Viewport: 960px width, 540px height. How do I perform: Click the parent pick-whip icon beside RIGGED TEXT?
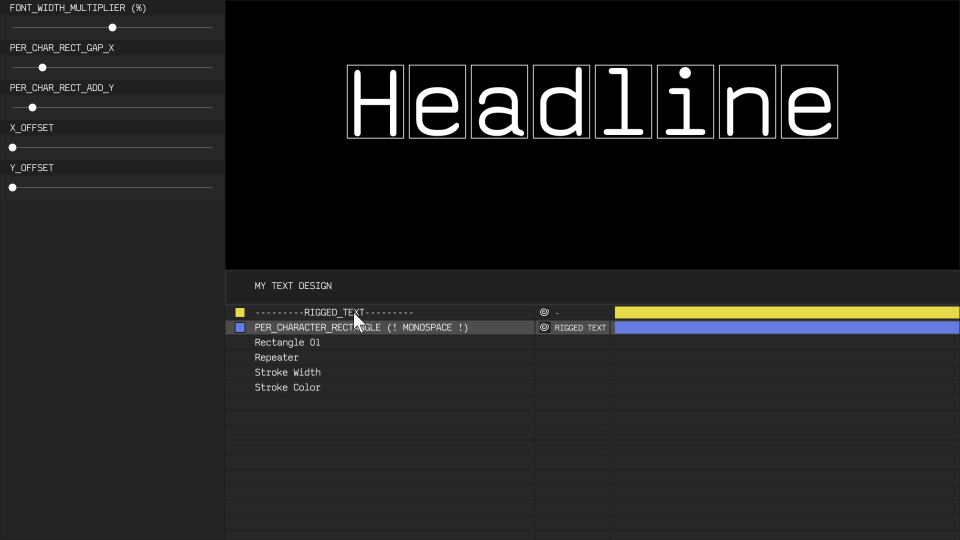pos(544,328)
